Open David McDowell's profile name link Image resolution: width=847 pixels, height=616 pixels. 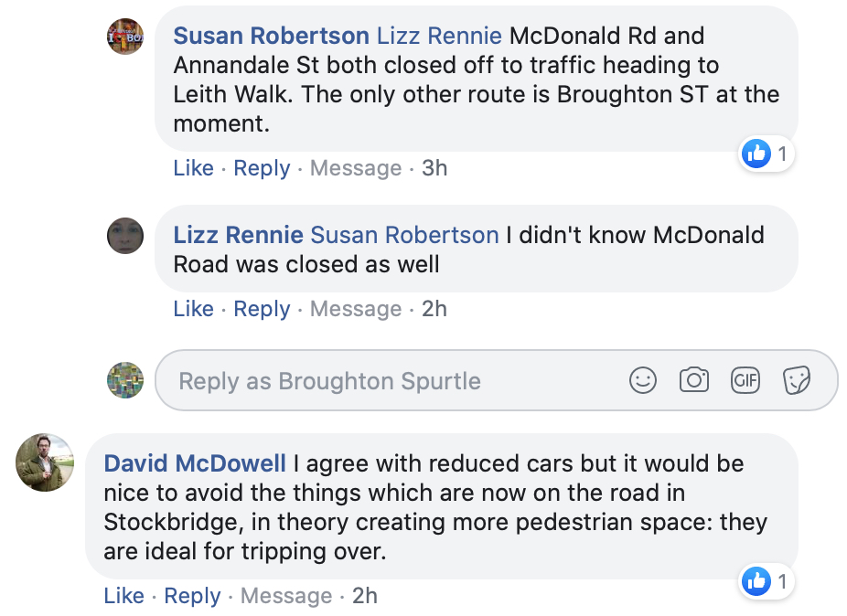(x=195, y=463)
